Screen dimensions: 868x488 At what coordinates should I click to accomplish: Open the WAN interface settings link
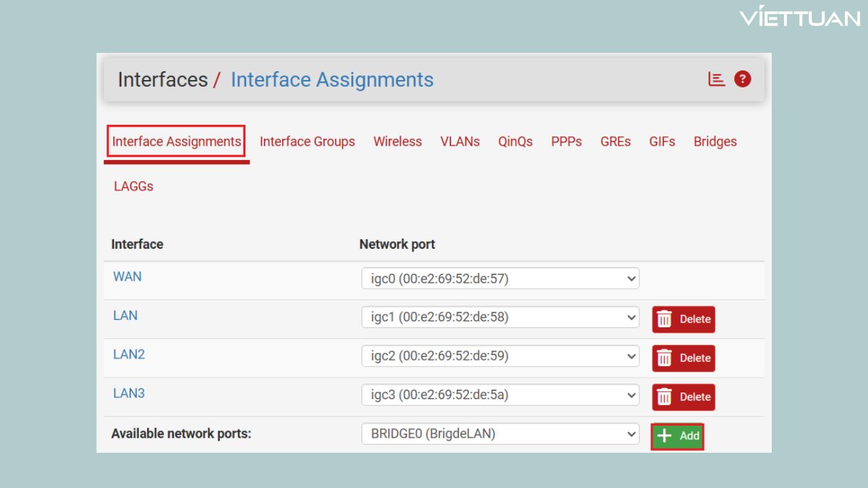click(x=127, y=277)
